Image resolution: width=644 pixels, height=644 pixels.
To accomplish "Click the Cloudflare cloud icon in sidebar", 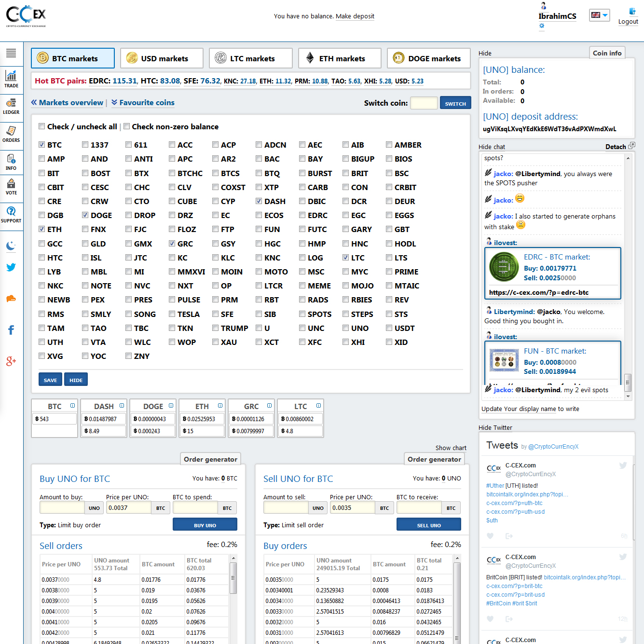I will (11, 299).
